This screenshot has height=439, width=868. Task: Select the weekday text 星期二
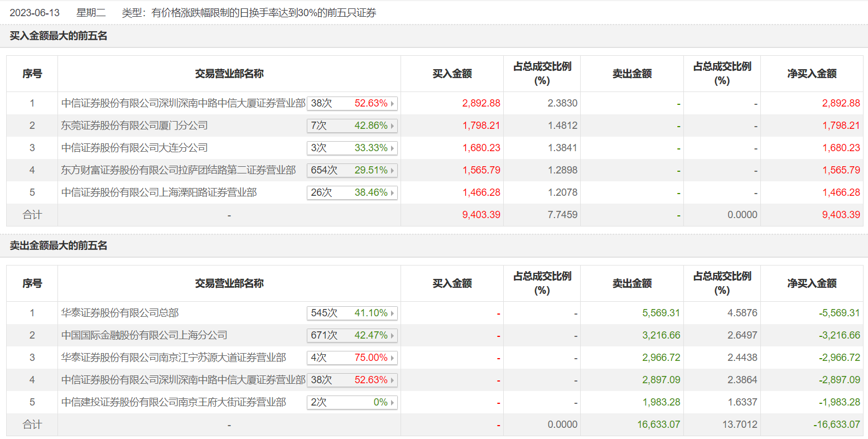tap(91, 13)
